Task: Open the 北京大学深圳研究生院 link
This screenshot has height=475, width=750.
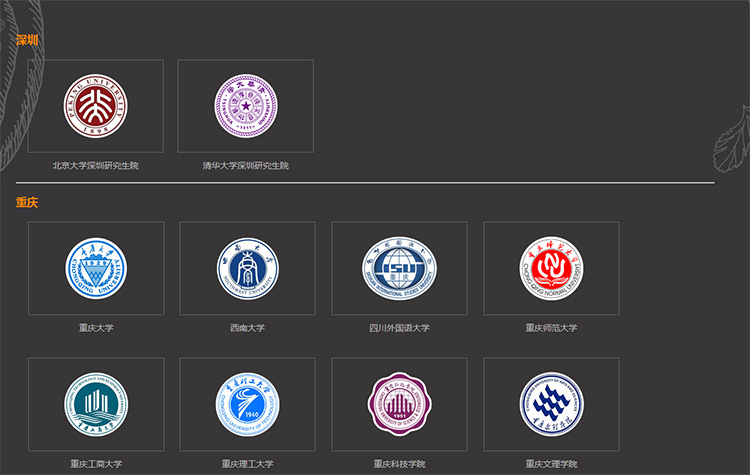Action: tap(96, 166)
